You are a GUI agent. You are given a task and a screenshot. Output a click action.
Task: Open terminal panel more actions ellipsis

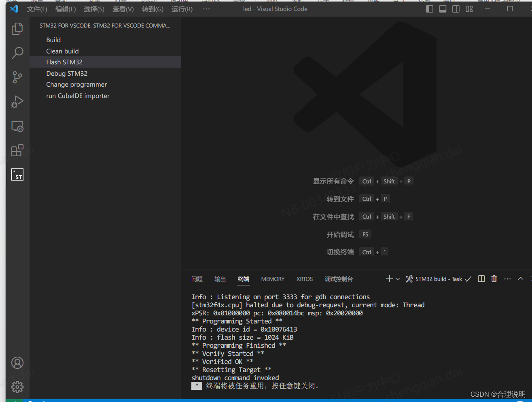(x=507, y=279)
